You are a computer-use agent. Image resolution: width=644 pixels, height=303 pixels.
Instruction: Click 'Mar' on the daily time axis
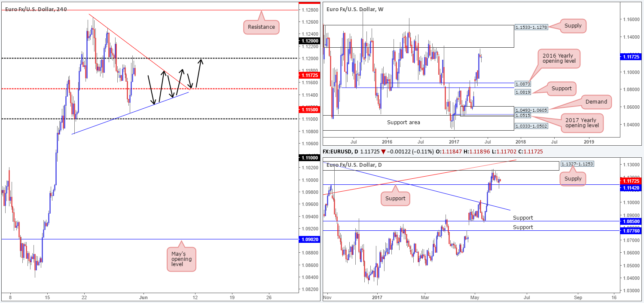[x=426, y=297]
